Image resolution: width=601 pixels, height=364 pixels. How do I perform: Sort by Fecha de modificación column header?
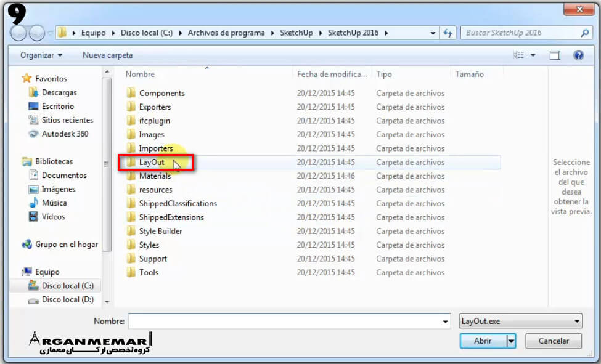332,74
